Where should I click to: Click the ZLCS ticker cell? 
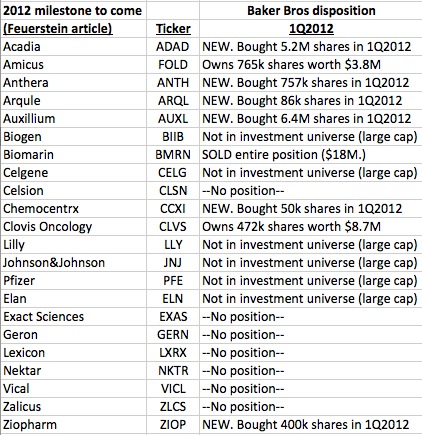point(173,407)
